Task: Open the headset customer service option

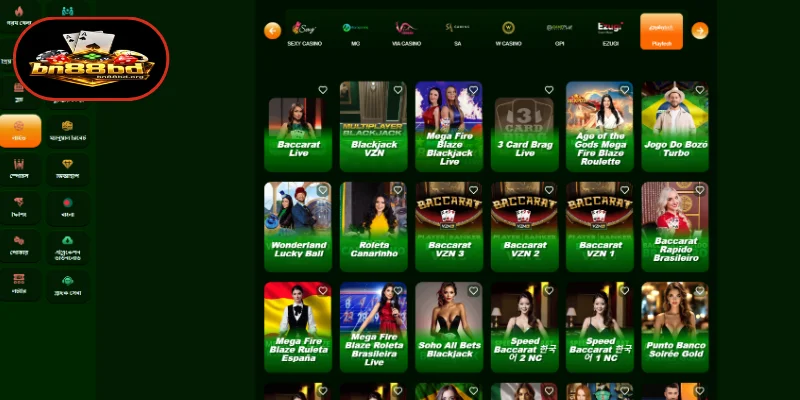Action: tap(67, 285)
